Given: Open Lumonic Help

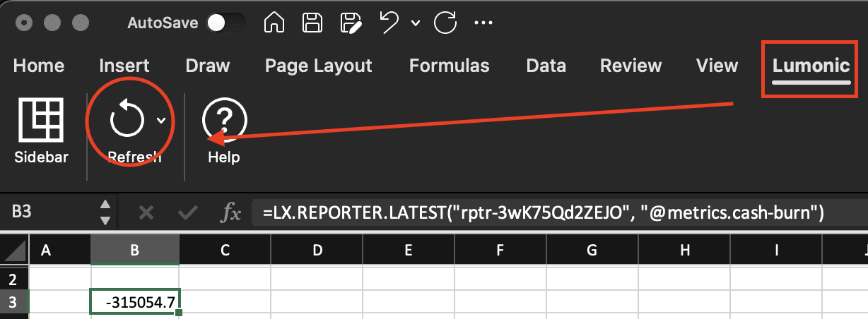Looking at the screenshot, I should [x=223, y=132].
